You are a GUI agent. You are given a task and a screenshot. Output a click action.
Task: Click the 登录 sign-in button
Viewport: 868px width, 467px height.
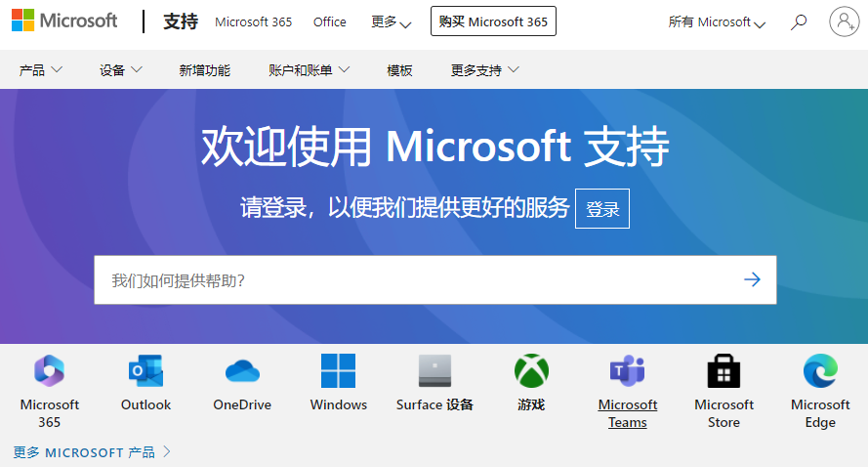[x=602, y=209]
